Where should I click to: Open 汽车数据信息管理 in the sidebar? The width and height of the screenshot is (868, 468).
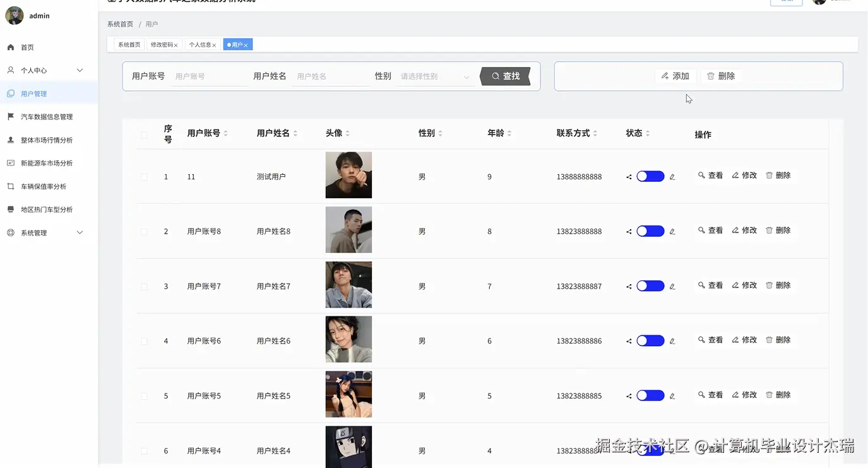click(49, 117)
